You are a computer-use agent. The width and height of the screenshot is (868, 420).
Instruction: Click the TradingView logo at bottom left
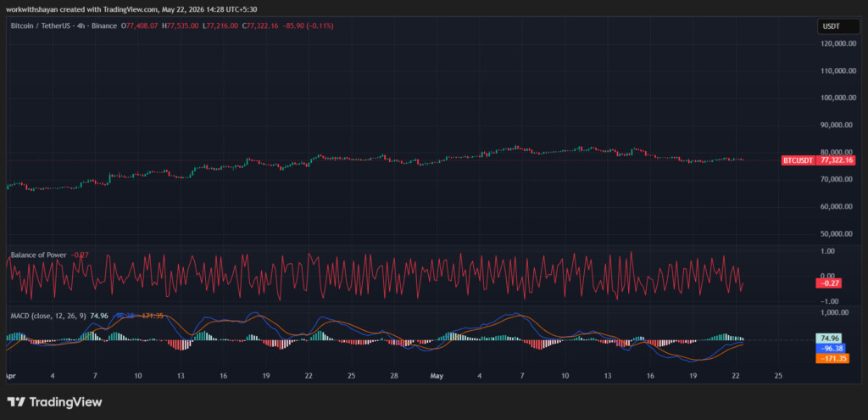click(x=54, y=402)
